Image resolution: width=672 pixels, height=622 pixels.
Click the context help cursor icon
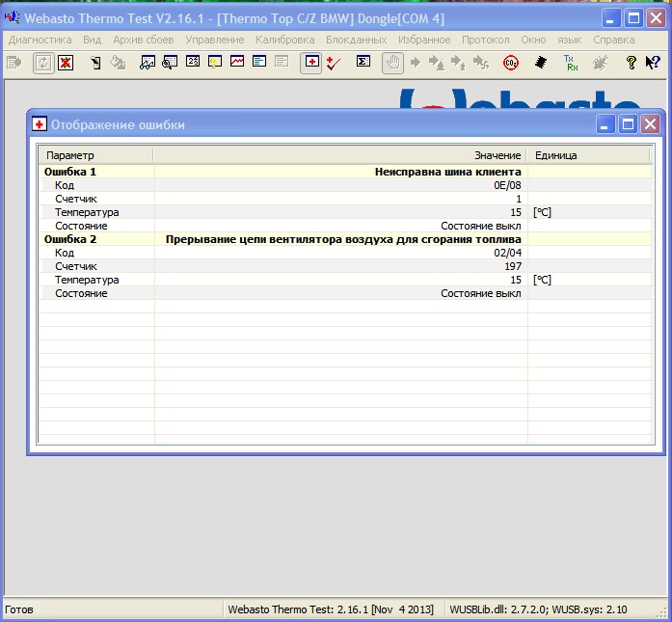coord(653,63)
